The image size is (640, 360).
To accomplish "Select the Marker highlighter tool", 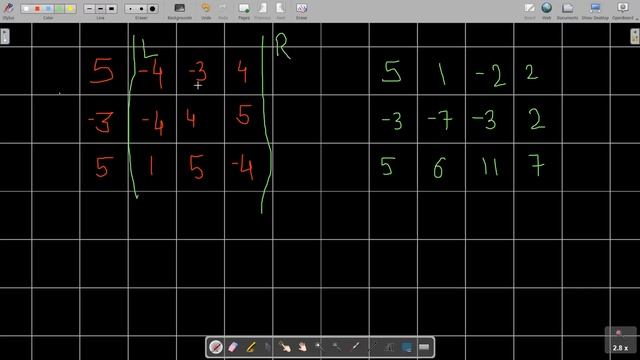I will pos(250,347).
